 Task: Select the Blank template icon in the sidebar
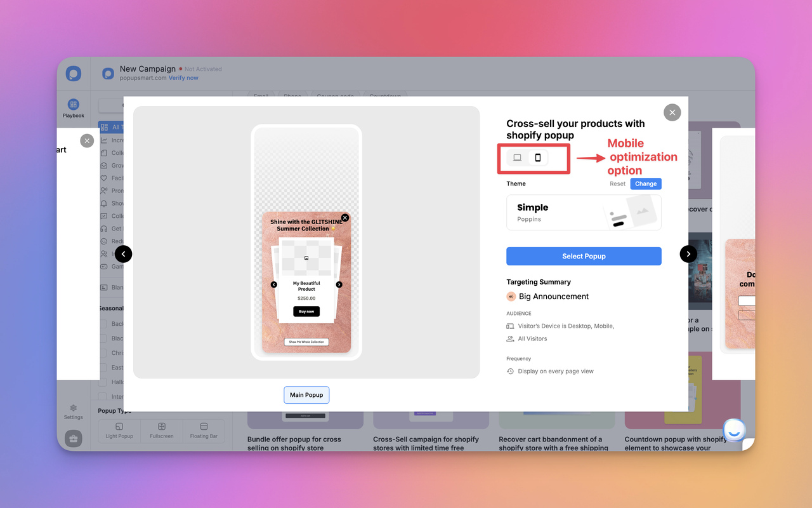pos(104,287)
